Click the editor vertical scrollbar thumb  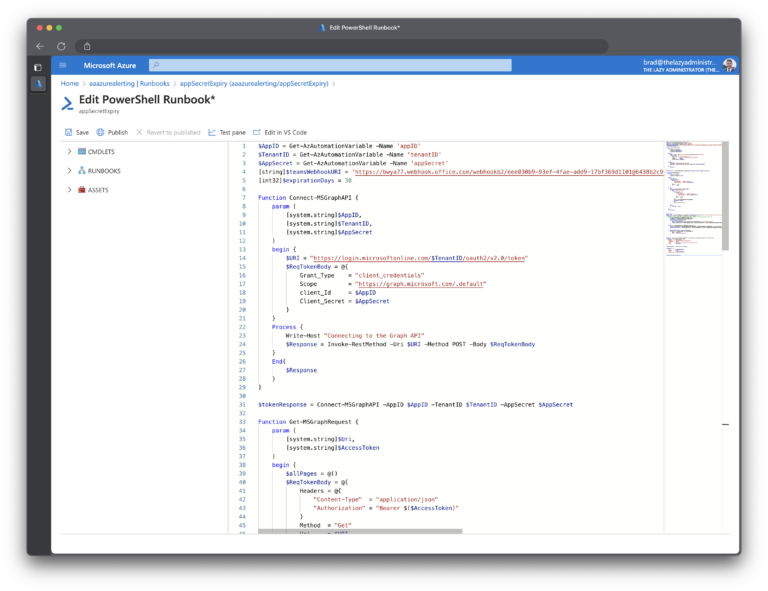(x=725, y=196)
